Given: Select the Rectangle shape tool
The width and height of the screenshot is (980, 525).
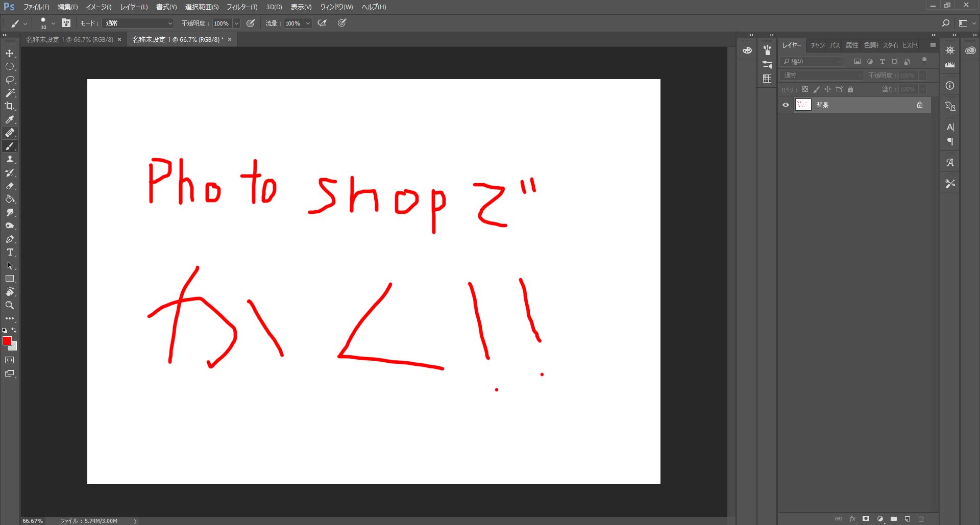Looking at the screenshot, I should [10, 279].
